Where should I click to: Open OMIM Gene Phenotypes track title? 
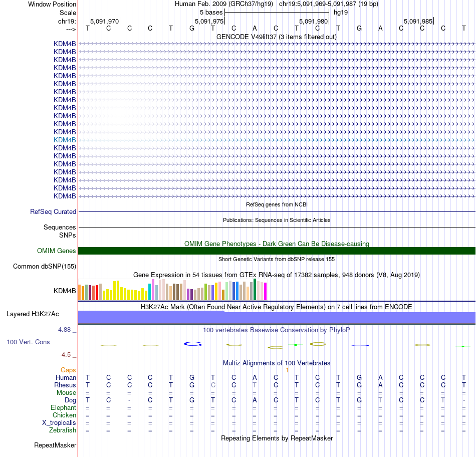pos(277,244)
